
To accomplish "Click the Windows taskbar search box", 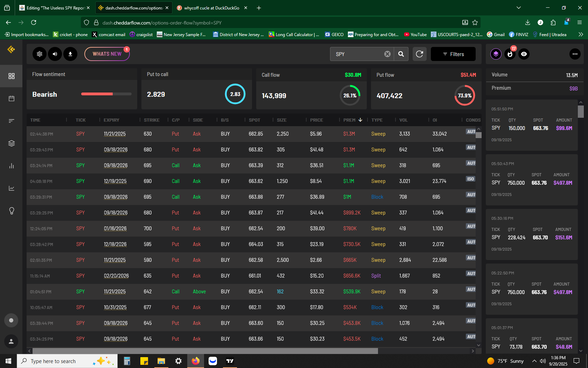I will 67,361.
